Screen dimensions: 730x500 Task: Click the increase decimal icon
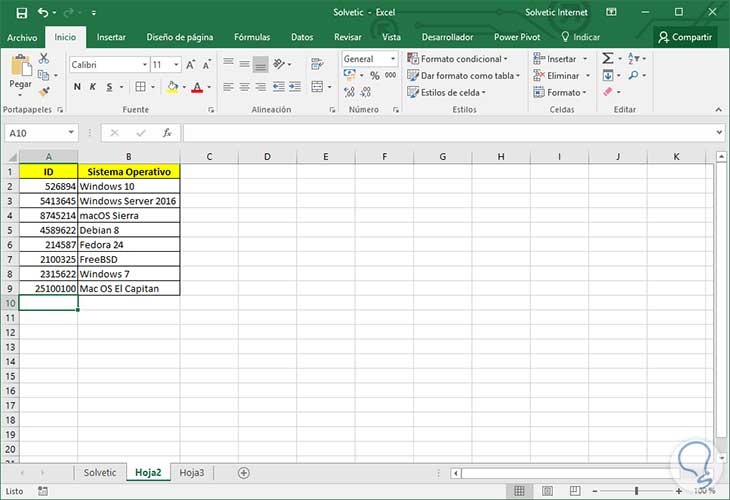349,92
